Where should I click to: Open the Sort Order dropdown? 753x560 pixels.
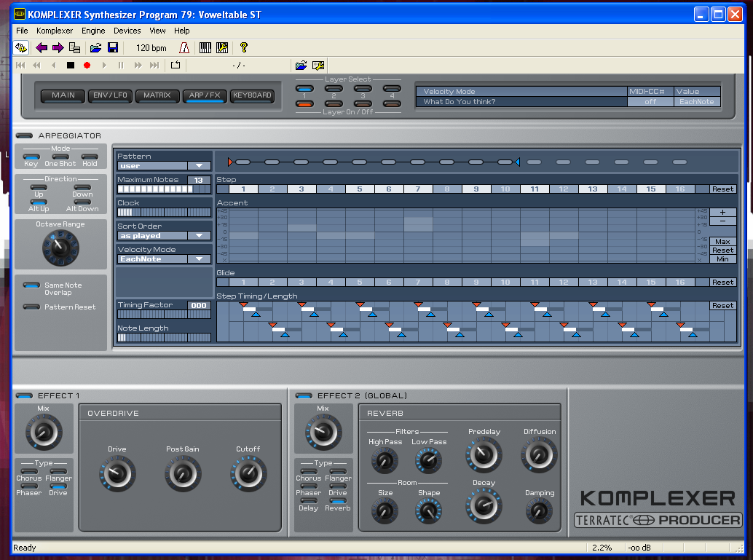[x=164, y=235]
